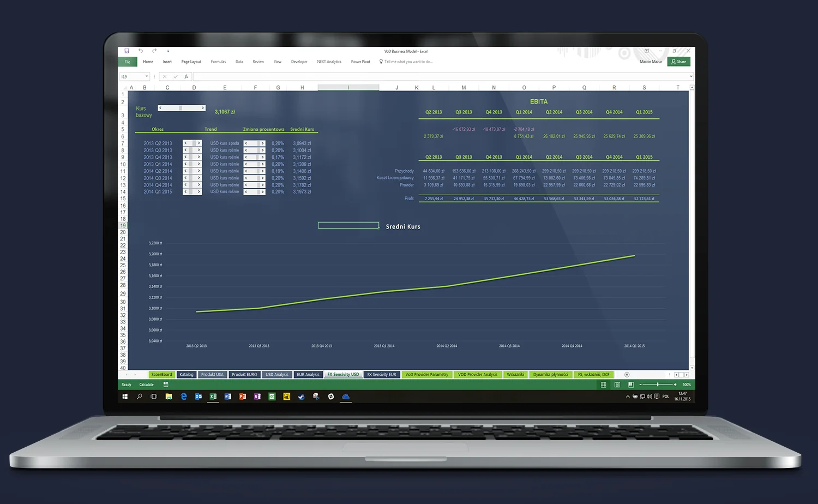818x504 pixels.
Task: Open the Page Layout ribbon tab
Action: tap(191, 62)
